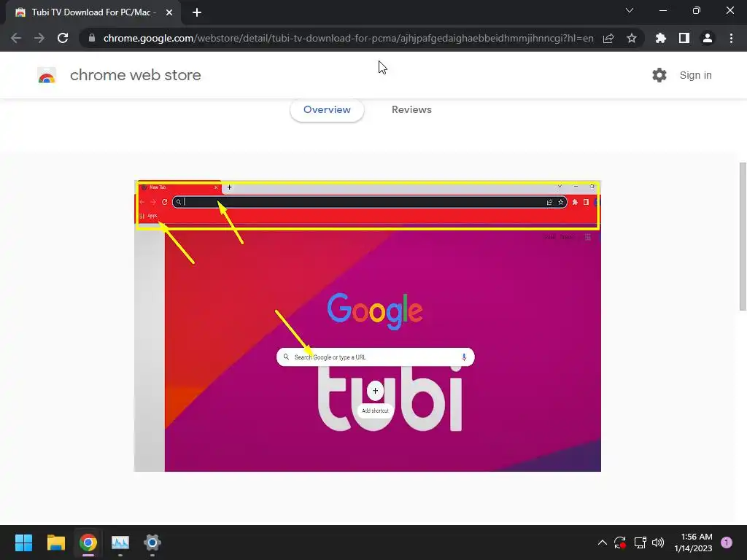Select the Tubi TV Download tab

(93, 12)
